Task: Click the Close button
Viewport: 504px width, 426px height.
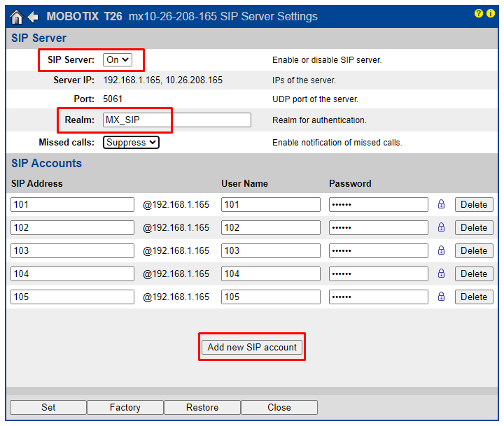Action: (279, 407)
